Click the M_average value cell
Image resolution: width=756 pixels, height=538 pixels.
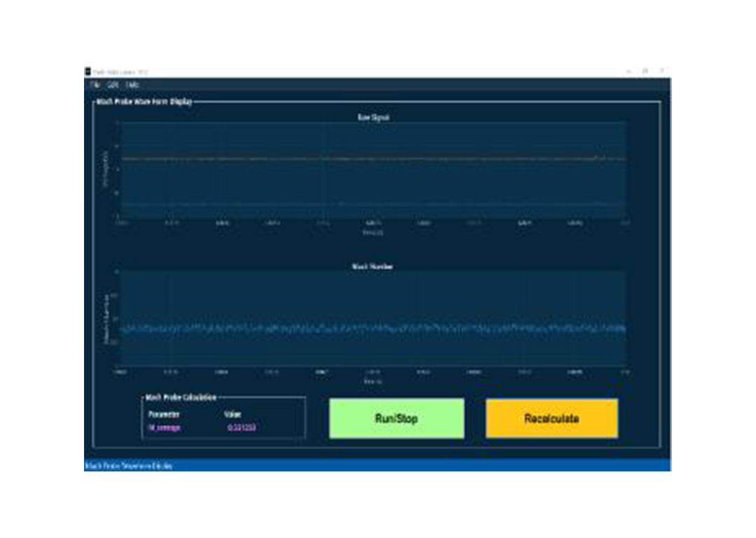click(x=241, y=427)
